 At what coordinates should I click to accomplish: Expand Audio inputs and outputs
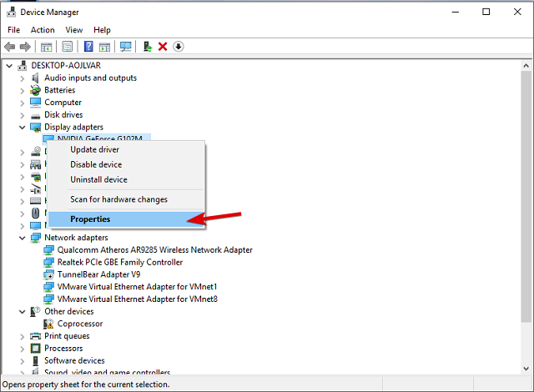pos(23,78)
